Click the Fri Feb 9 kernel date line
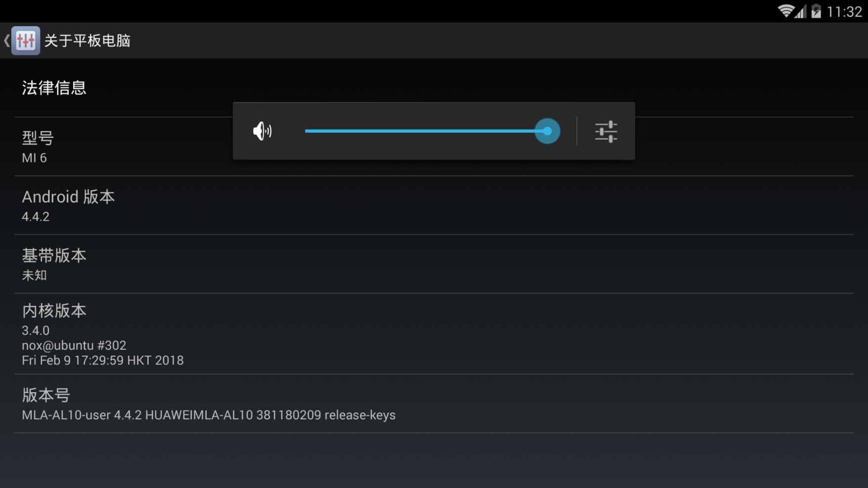 pyautogui.click(x=103, y=360)
